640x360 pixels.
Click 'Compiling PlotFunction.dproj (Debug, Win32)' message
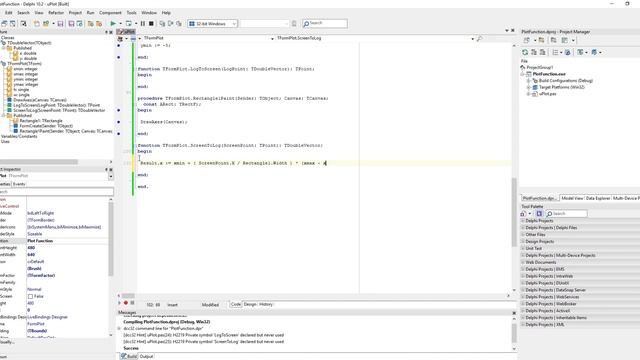coord(167,322)
